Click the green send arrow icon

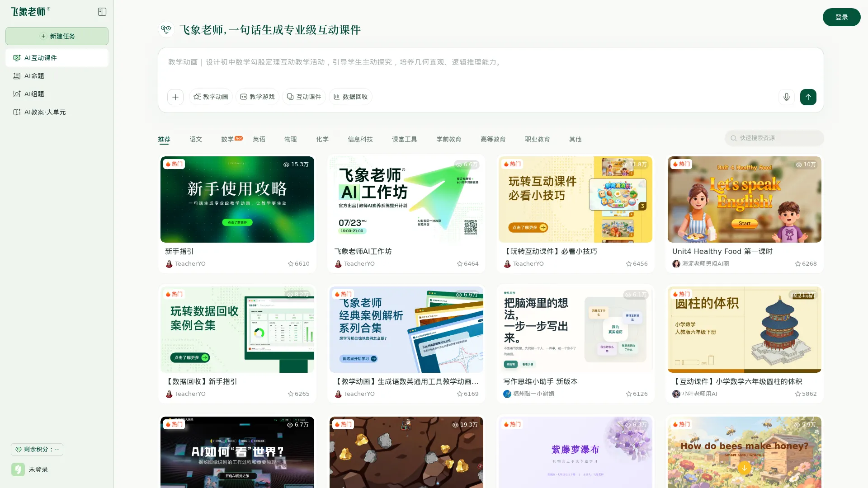pyautogui.click(x=808, y=97)
